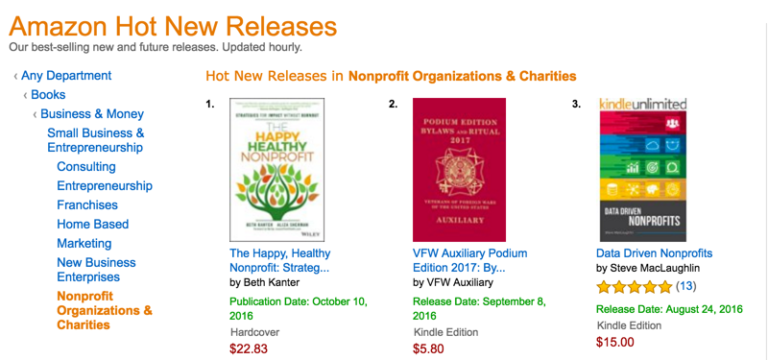Click the five-star rating for Data Driven Nonprofits
The image size is (768, 360).
point(634,287)
